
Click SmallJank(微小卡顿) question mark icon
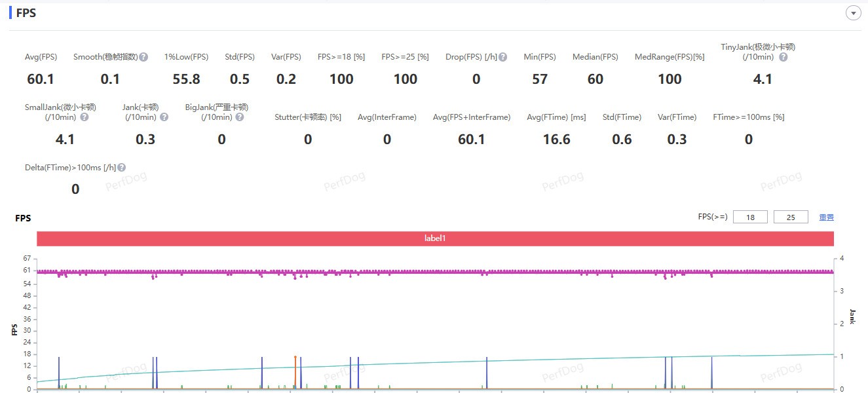pos(84,117)
